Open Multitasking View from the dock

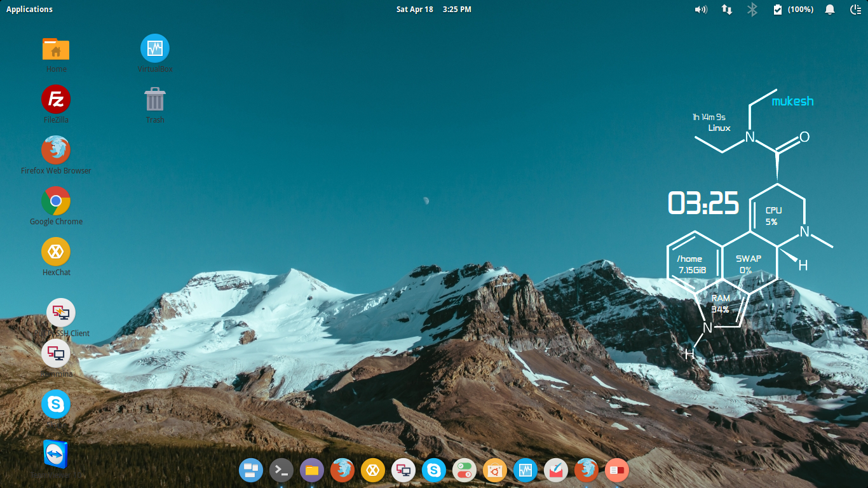coord(251,470)
